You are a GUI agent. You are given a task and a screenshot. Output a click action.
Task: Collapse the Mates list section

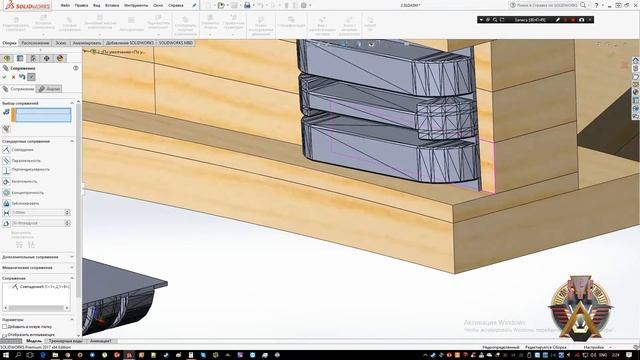point(72,278)
